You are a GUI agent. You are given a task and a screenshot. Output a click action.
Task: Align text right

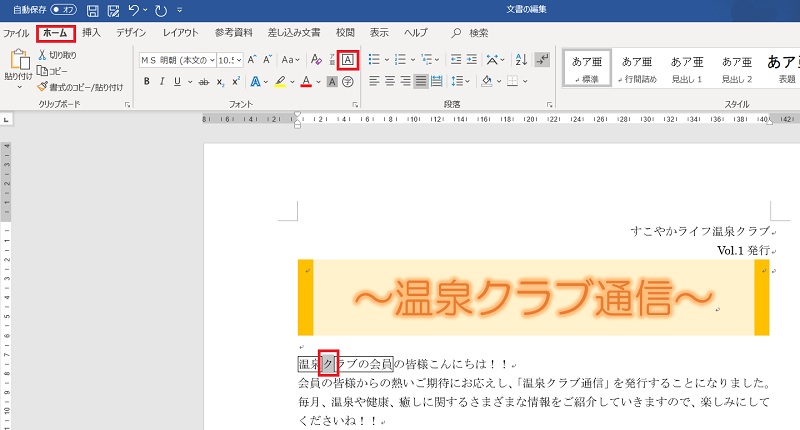406,81
